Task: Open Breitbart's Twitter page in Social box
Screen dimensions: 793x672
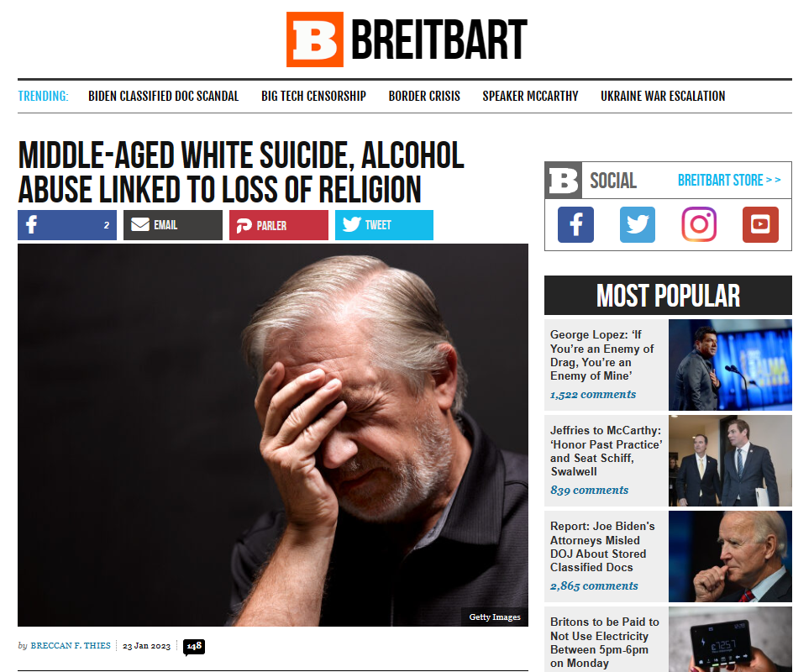Action: point(638,224)
